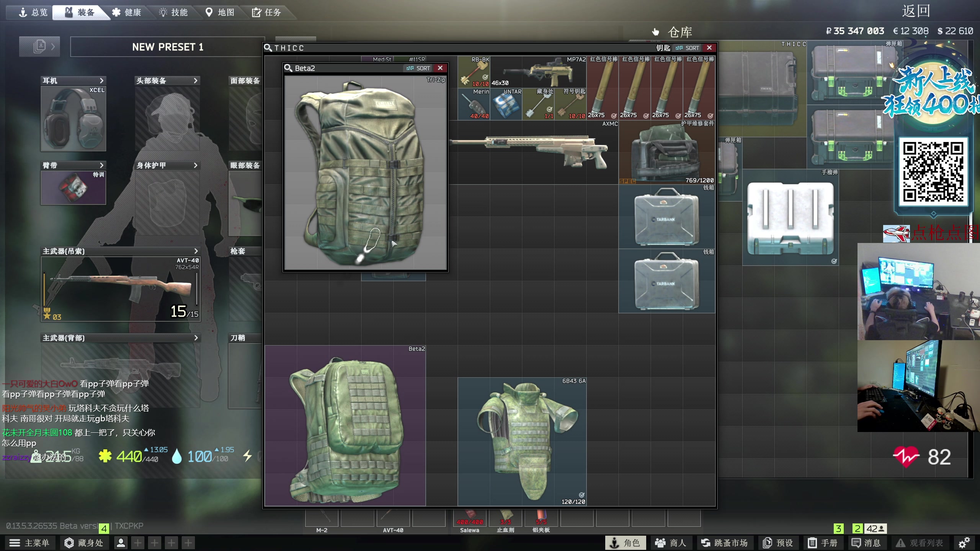
Task: Select the AXMC sniper rifle
Action: (534, 152)
